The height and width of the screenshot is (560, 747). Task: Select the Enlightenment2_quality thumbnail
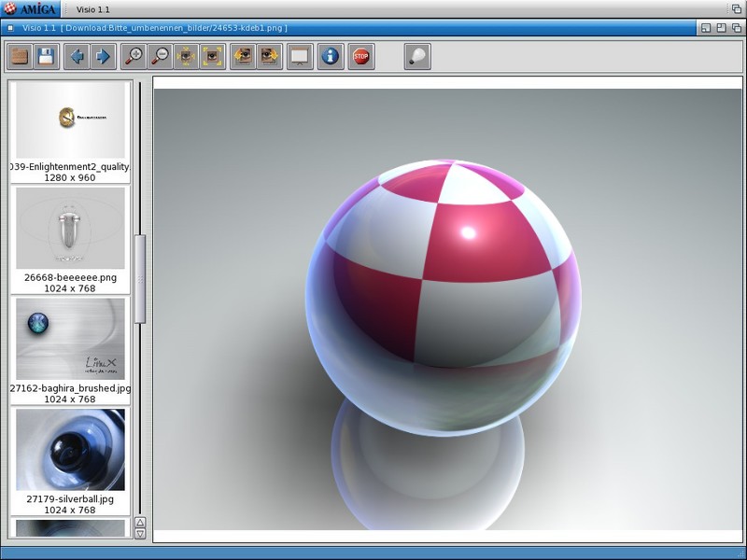(70, 120)
